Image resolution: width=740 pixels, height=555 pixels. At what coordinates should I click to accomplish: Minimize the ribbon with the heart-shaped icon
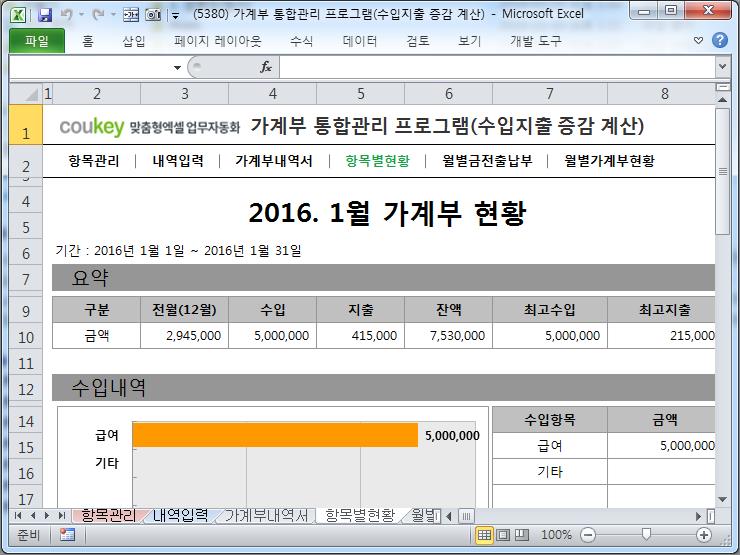[x=698, y=41]
